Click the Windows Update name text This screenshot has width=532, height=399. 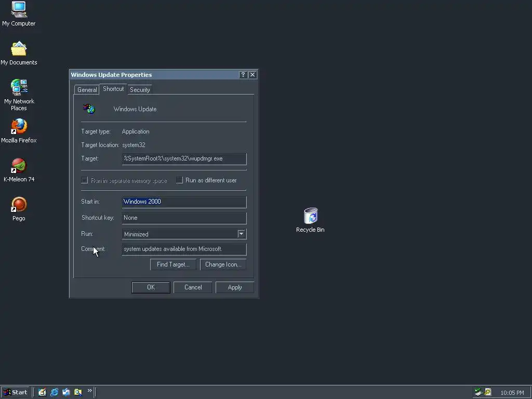pyautogui.click(x=135, y=109)
